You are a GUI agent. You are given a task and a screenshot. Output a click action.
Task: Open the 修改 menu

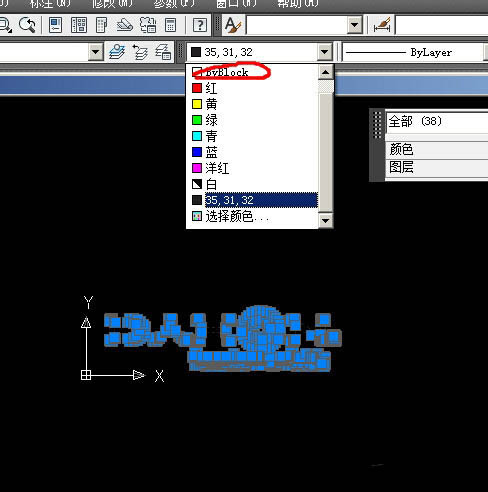(x=112, y=3)
